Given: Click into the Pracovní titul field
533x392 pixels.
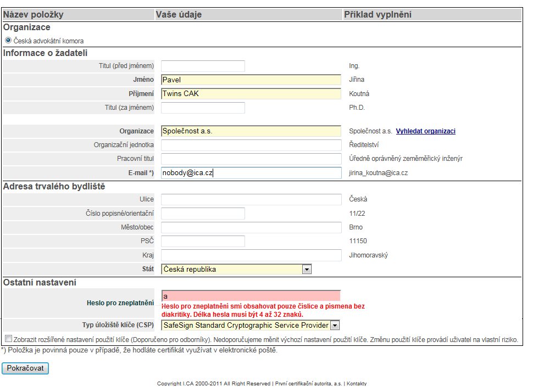Looking at the screenshot, I should click(x=251, y=159).
